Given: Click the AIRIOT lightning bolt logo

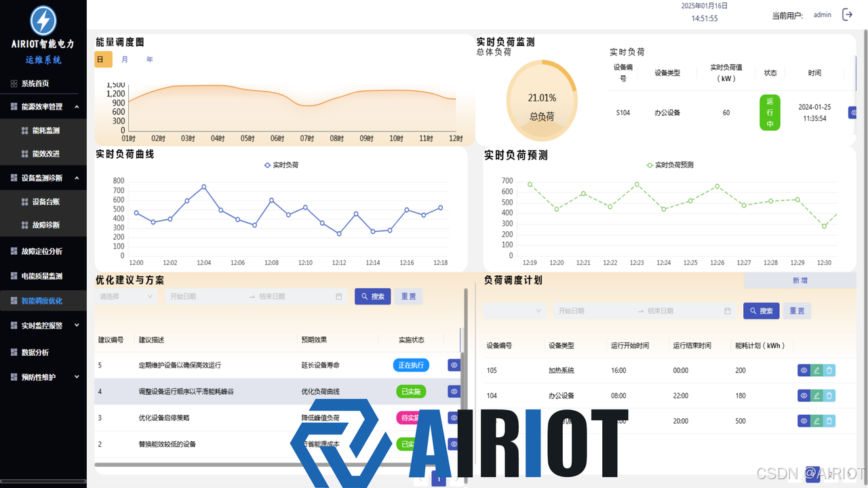Looking at the screenshot, I should click(x=43, y=20).
